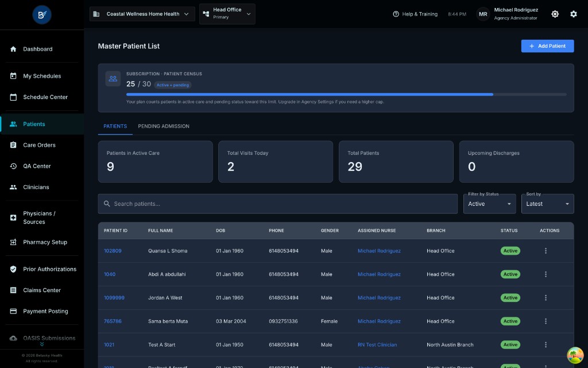Click North Austin Branch cell for Test A Start
This screenshot has height=368, width=588.
point(450,345)
